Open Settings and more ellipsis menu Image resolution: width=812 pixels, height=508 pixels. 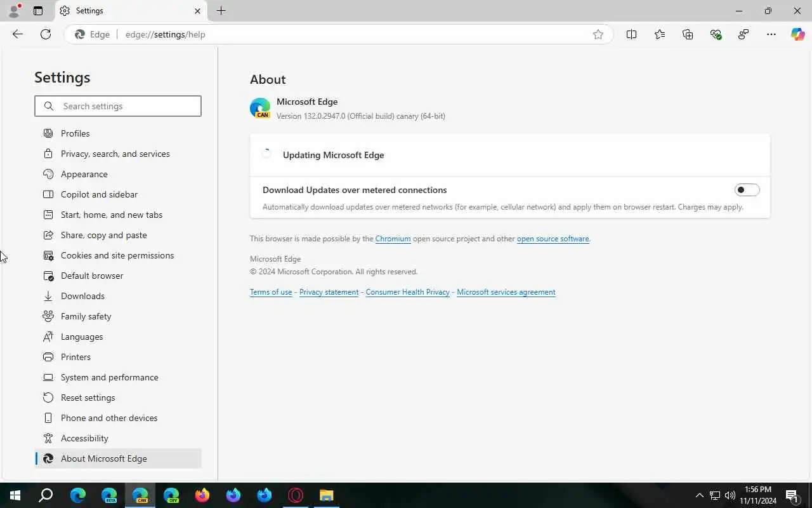[x=771, y=34]
